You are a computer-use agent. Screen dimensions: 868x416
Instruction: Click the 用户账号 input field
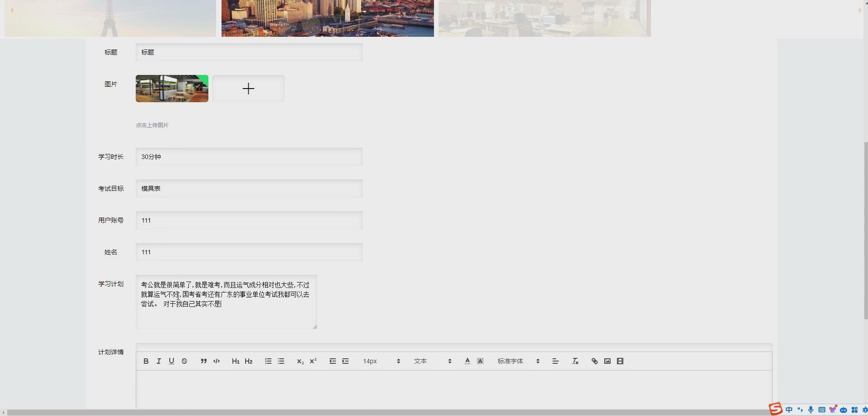[249, 220]
